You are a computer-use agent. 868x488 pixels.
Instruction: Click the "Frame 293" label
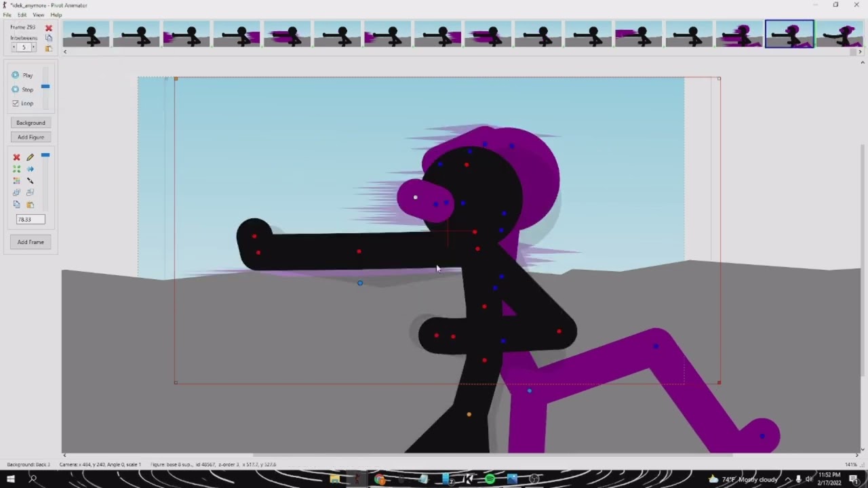23,27
